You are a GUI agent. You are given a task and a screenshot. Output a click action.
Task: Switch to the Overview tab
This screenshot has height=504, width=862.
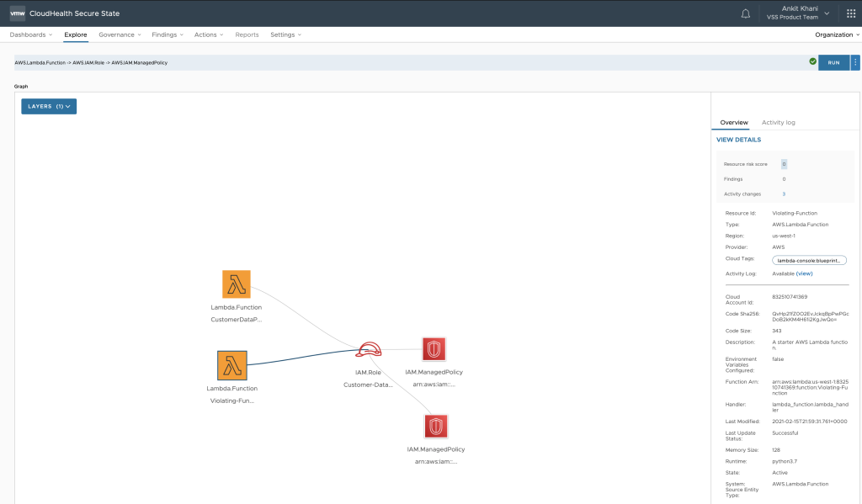click(x=734, y=123)
